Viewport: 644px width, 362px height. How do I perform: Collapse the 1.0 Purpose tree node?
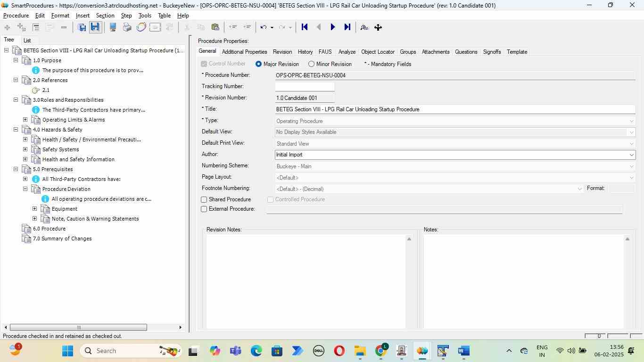point(16,60)
